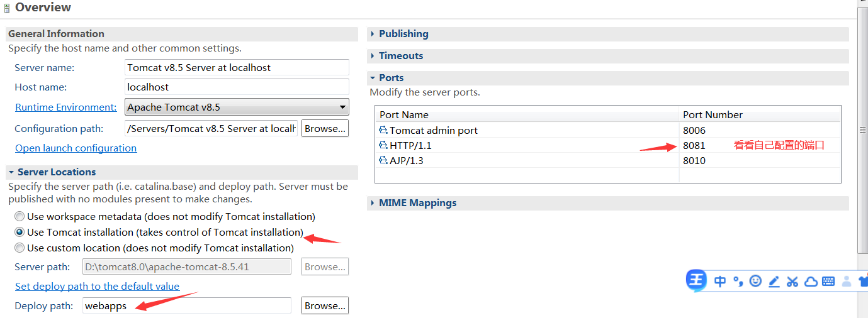Click the Server name field

[x=237, y=67]
